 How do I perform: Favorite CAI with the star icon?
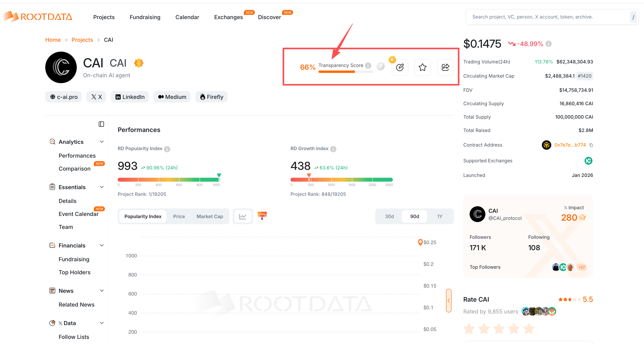(423, 67)
